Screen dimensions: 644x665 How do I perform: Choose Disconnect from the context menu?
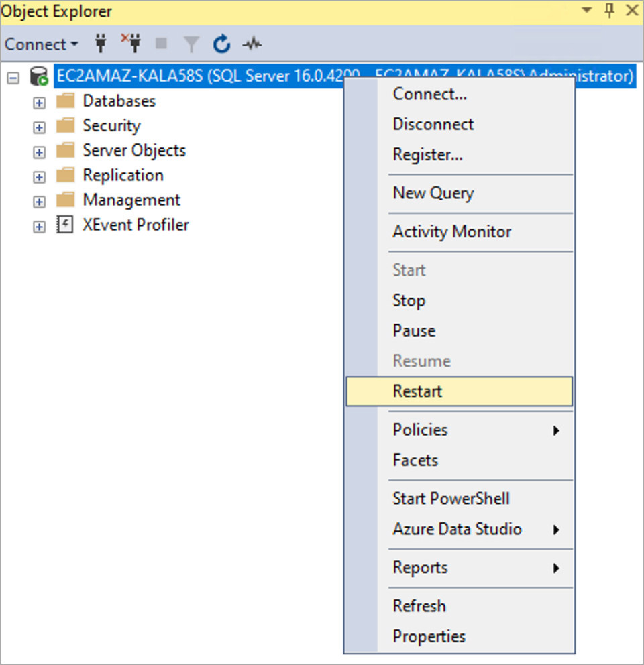(x=460, y=124)
